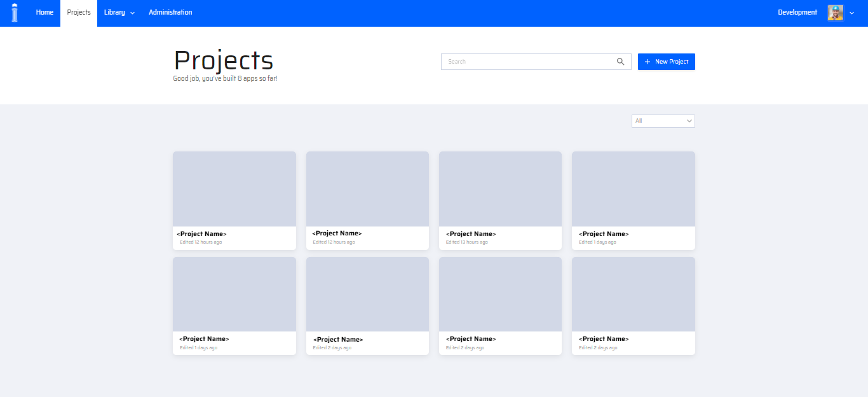This screenshot has width=868, height=397.
Task: Go to the Home tab
Action: point(44,13)
